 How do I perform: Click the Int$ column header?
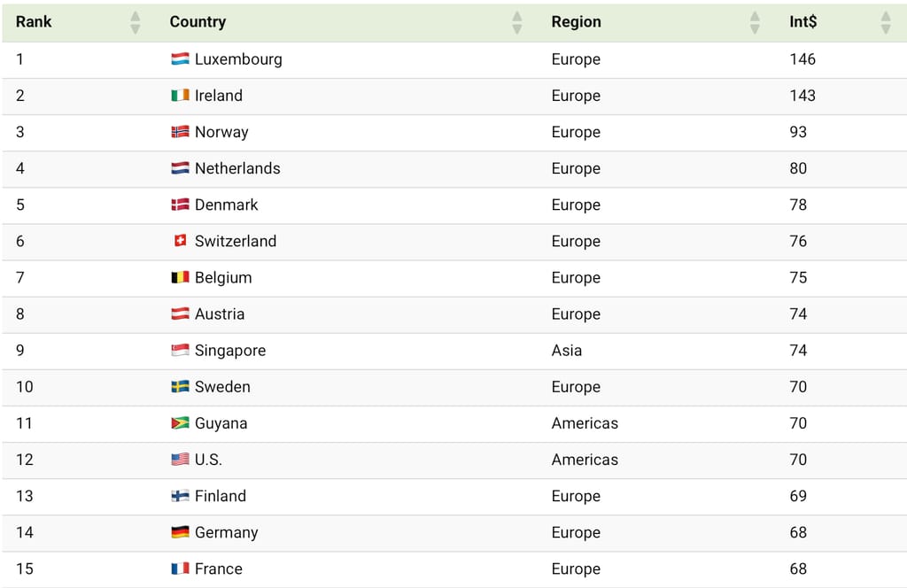click(x=802, y=21)
